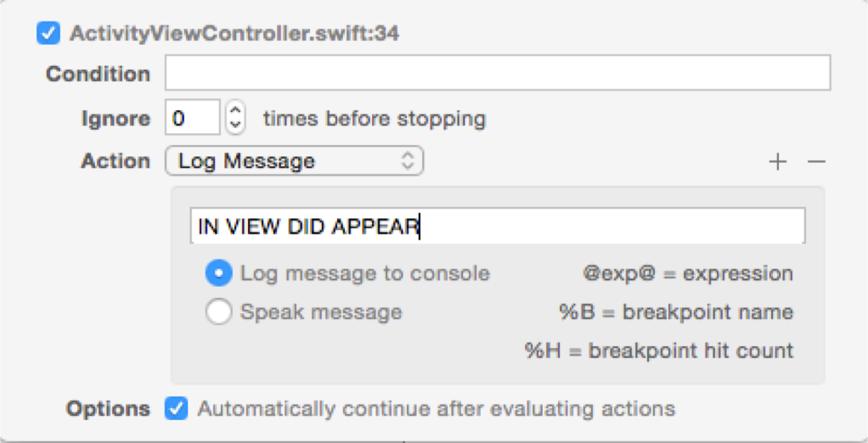Click the Condition label

(98, 74)
